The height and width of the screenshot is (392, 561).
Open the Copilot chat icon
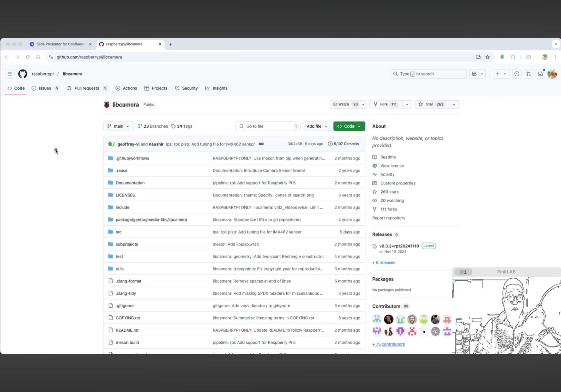pyautogui.click(x=474, y=74)
